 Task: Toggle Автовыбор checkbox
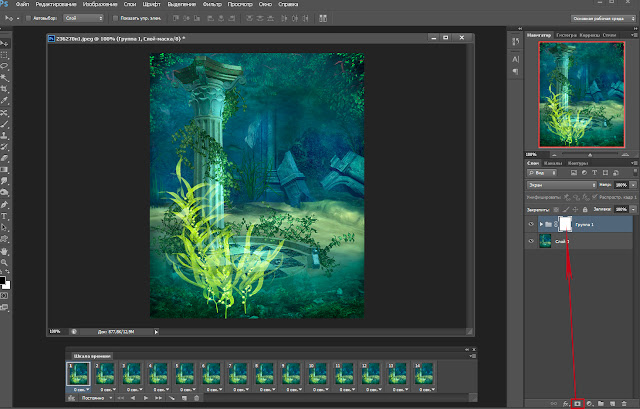[29, 18]
